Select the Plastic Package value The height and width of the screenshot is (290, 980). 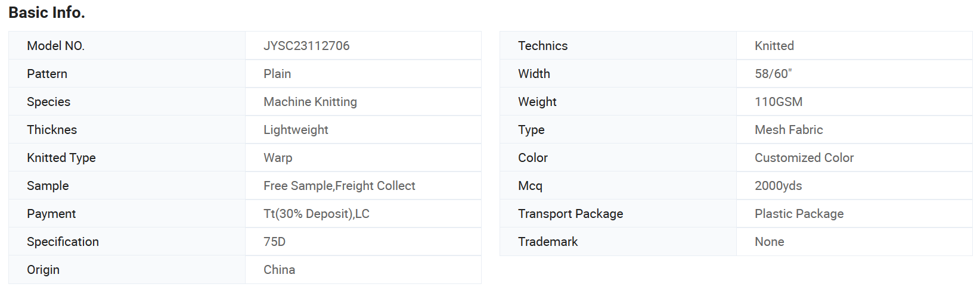point(799,214)
